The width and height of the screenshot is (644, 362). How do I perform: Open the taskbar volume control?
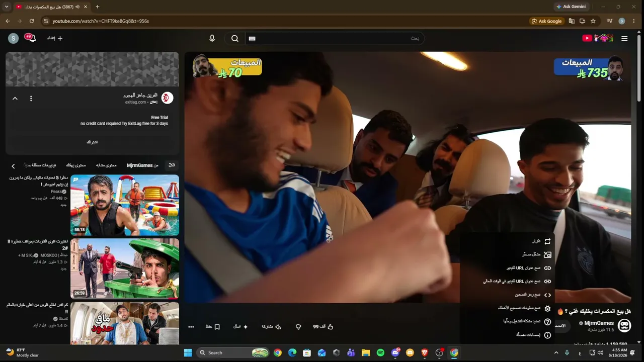click(x=601, y=353)
